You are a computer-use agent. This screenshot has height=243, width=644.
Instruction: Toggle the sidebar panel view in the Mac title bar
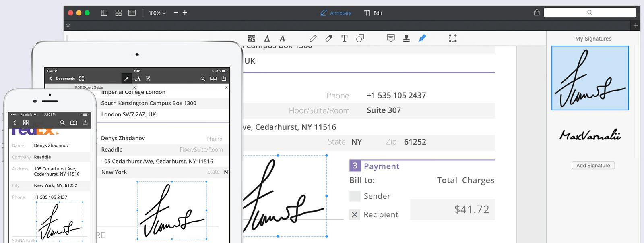(x=104, y=13)
